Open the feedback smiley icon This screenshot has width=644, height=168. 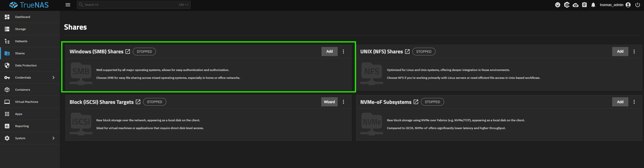tap(558, 5)
